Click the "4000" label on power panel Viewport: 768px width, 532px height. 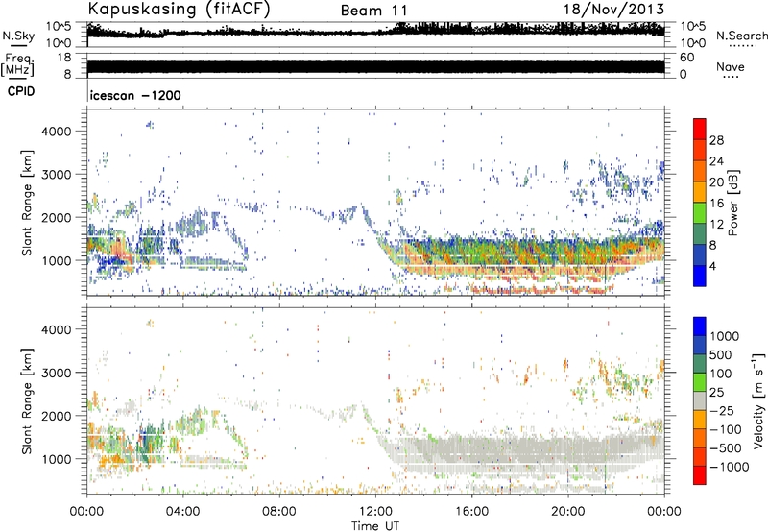[x=56, y=132]
